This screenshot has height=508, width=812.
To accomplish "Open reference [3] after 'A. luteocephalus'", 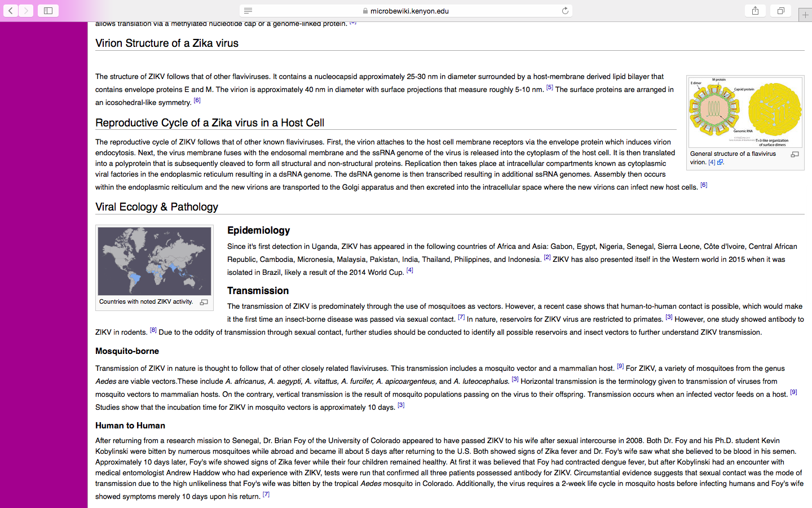I will [x=515, y=379].
